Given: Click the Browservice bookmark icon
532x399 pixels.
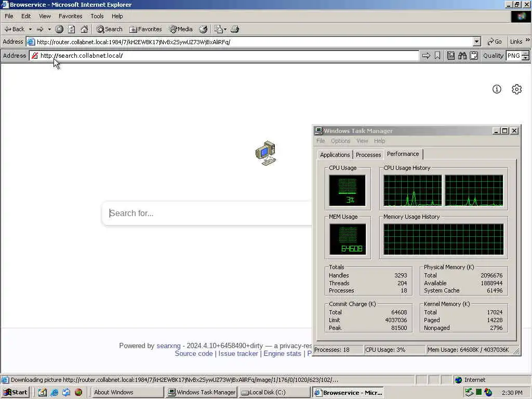Looking at the screenshot, I should click(x=437, y=56).
